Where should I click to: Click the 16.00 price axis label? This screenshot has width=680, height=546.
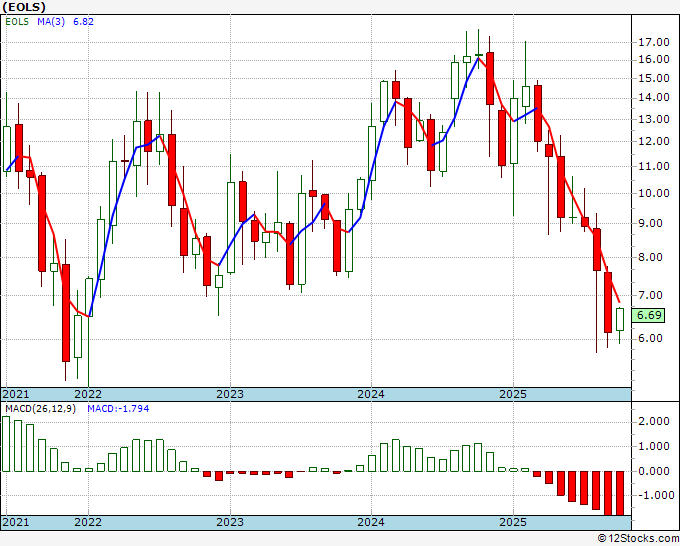click(654, 60)
